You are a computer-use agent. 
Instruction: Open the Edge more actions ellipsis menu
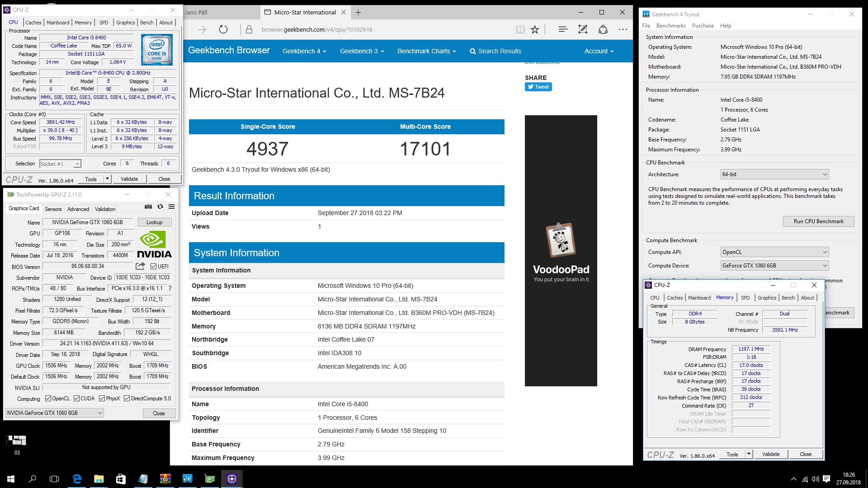[x=623, y=30]
